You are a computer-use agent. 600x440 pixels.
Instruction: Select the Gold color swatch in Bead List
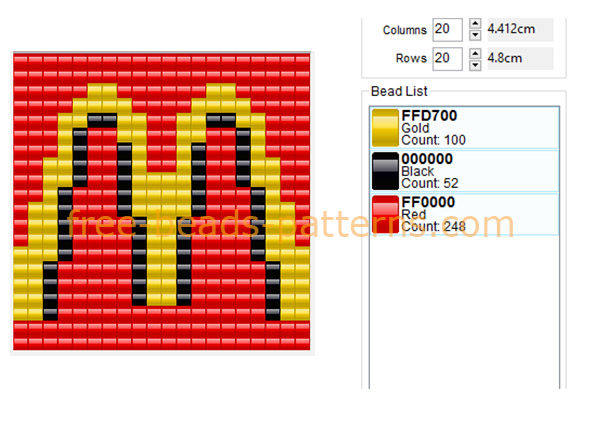pos(385,128)
